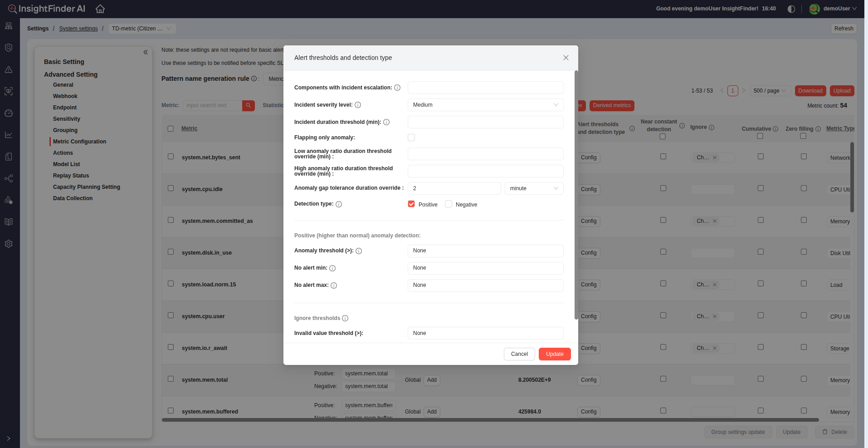
Task: Close the Alert thresholds dialog
Action: (566, 58)
